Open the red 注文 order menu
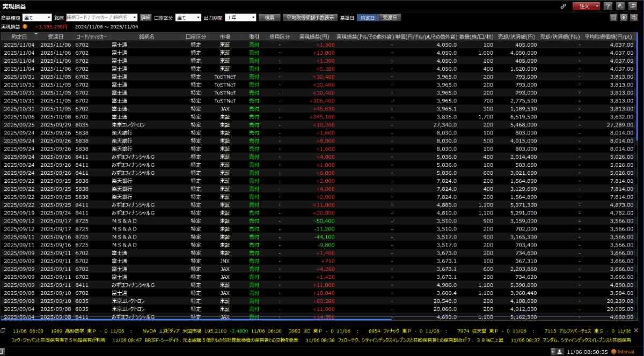The width and height of the screenshot is (644, 356). pyautogui.click(x=586, y=6)
